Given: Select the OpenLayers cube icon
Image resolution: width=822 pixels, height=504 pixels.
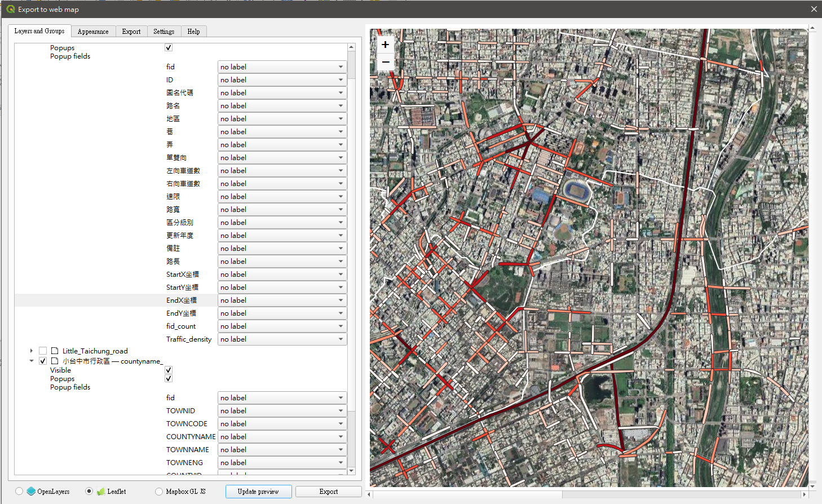Looking at the screenshot, I should (x=31, y=491).
